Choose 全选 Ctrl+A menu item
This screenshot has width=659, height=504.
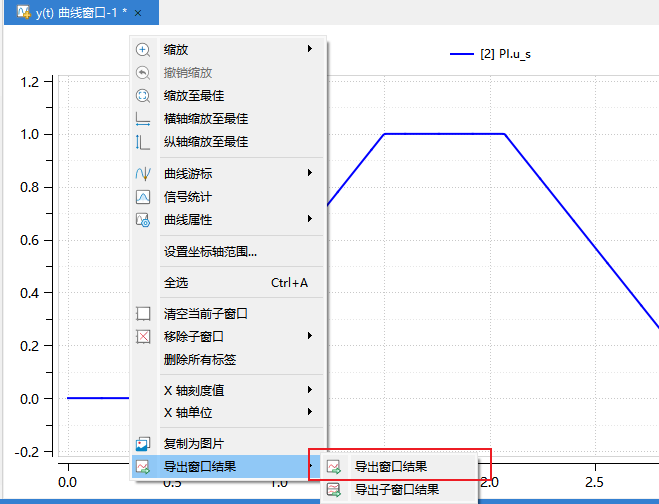[229, 282]
